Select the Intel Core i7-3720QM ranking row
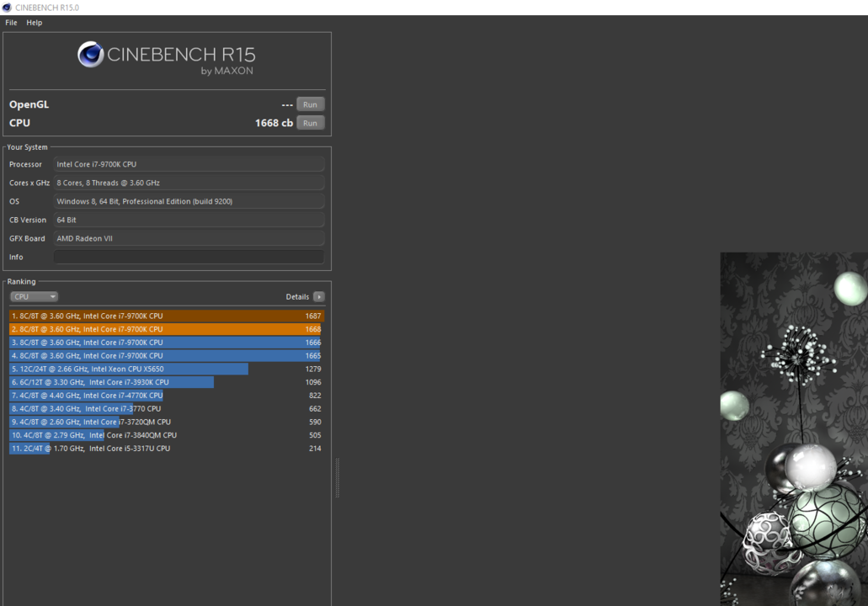The height and width of the screenshot is (606, 868). click(x=167, y=423)
